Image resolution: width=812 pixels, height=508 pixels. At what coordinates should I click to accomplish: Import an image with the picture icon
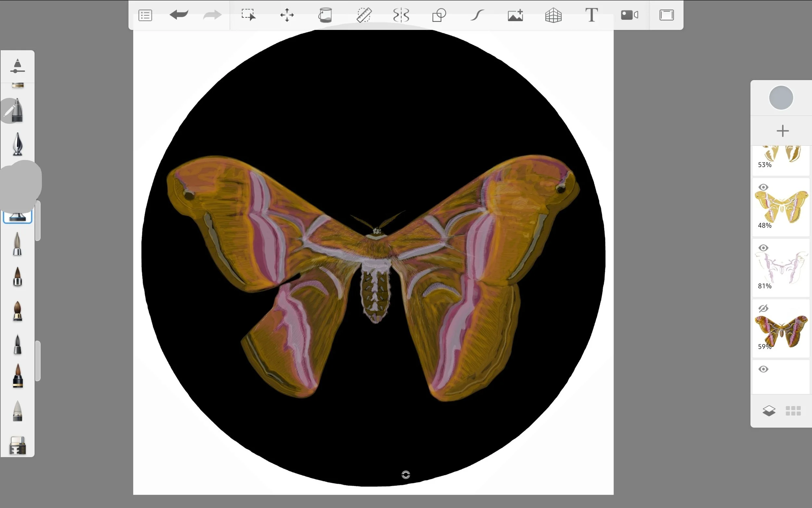point(515,15)
